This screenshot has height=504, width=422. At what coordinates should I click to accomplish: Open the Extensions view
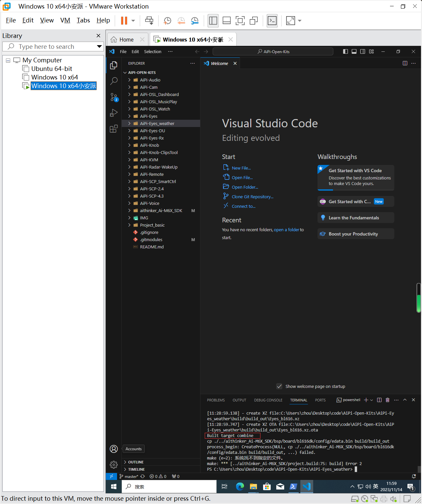pyautogui.click(x=114, y=129)
